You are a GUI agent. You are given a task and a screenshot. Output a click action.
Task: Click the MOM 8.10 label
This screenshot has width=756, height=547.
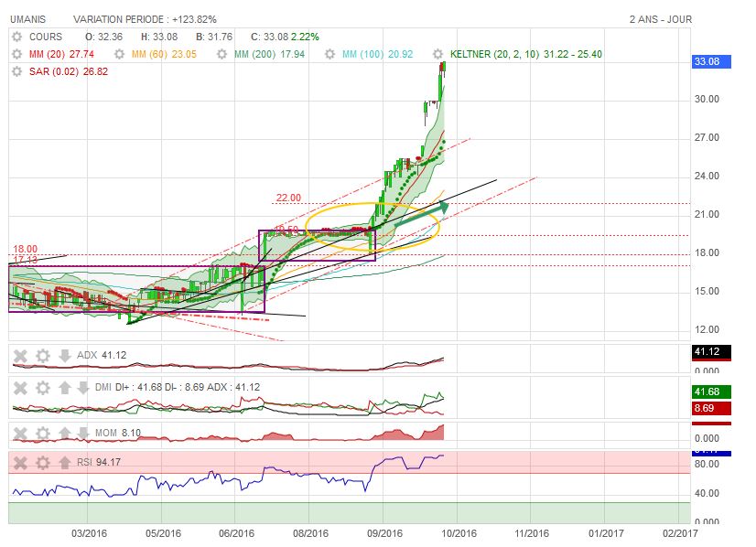(118, 433)
